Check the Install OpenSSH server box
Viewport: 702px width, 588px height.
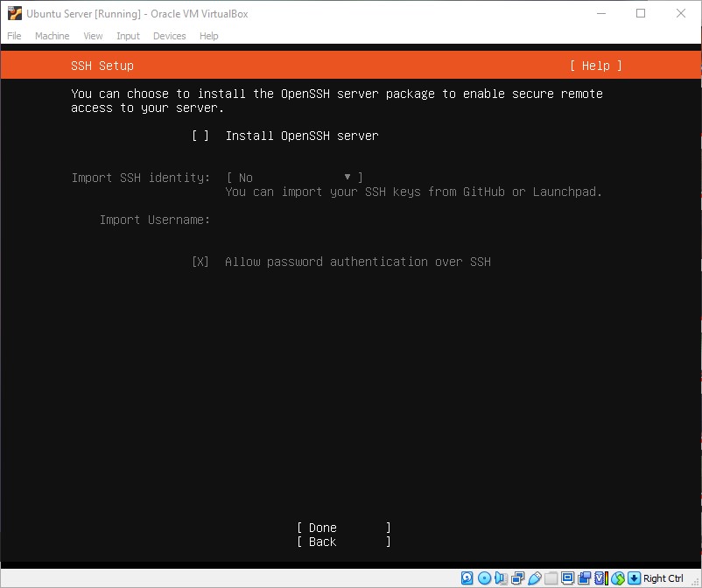pos(200,136)
